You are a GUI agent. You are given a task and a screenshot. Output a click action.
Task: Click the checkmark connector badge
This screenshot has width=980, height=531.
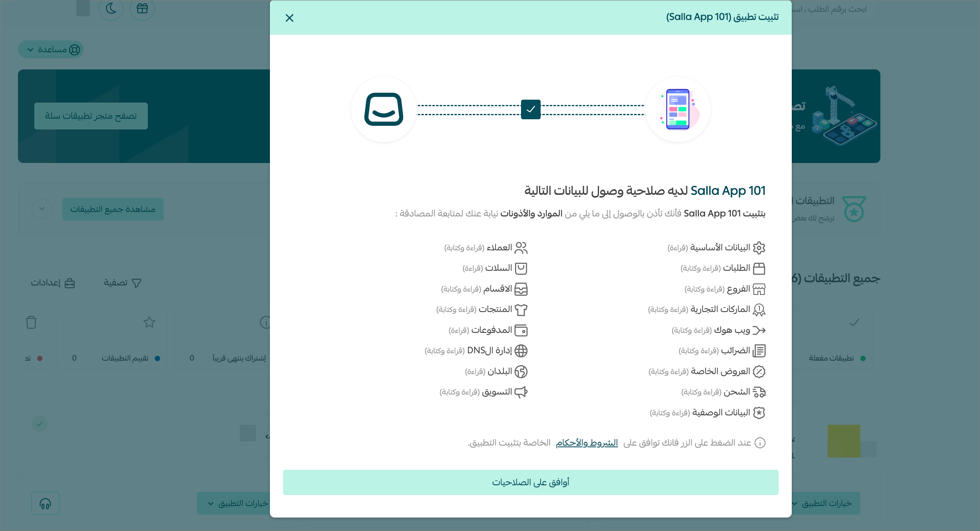coord(531,109)
